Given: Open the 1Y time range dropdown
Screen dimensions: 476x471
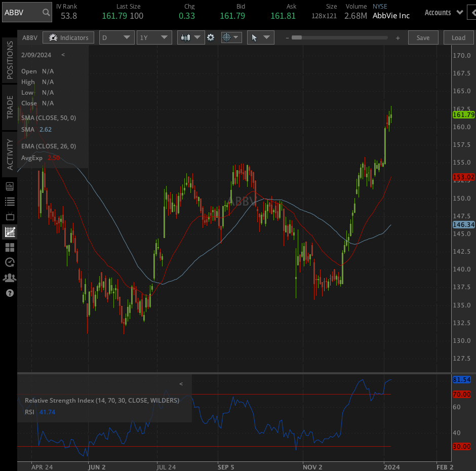Looking at the screenshot, I should (155, 37).
